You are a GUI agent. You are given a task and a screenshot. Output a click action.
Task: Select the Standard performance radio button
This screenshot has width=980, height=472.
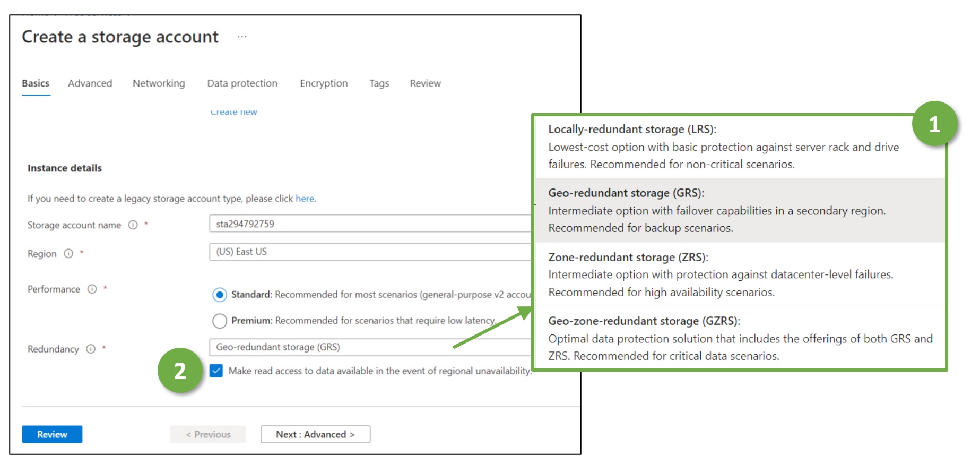220,295
